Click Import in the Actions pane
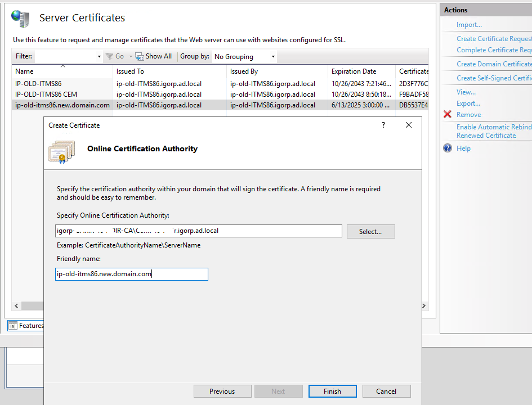 pos(469,24)
